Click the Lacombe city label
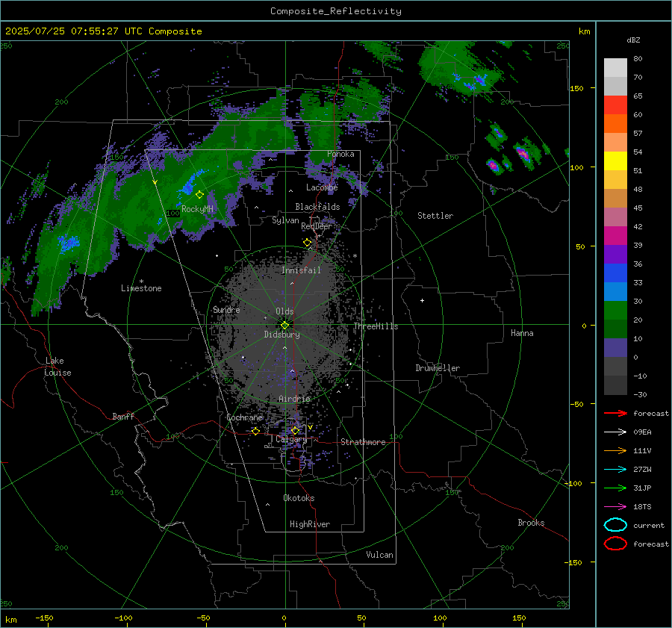This screenshot has width=672, height=628. [322, 187]
